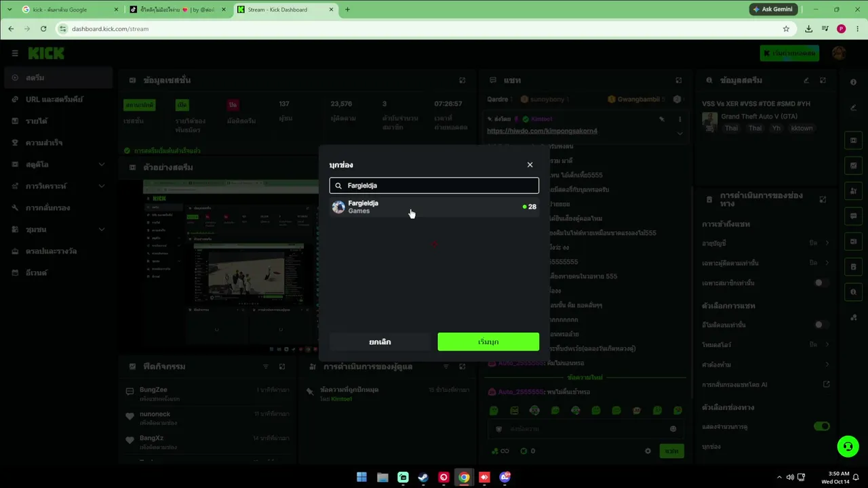Open the อายุบัญชี setting chevron
Screen dimensions: 868x488
(827, 243)
